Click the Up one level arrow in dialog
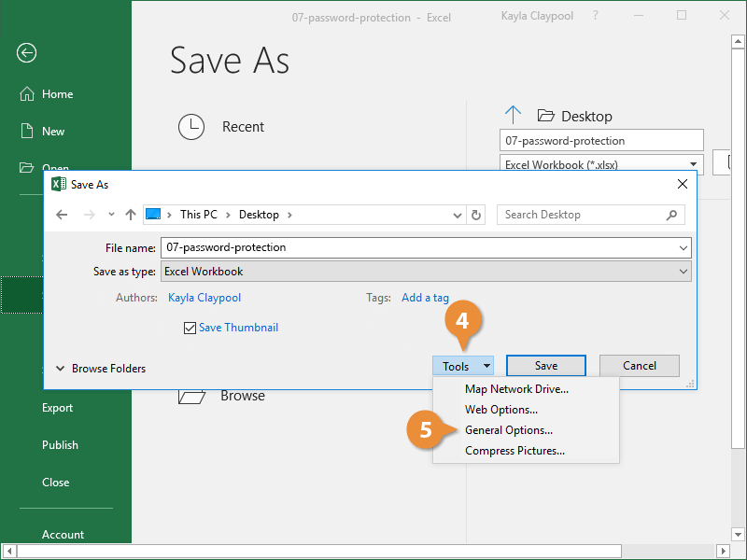Screen dimensions: 747x560 click(131, 215)
